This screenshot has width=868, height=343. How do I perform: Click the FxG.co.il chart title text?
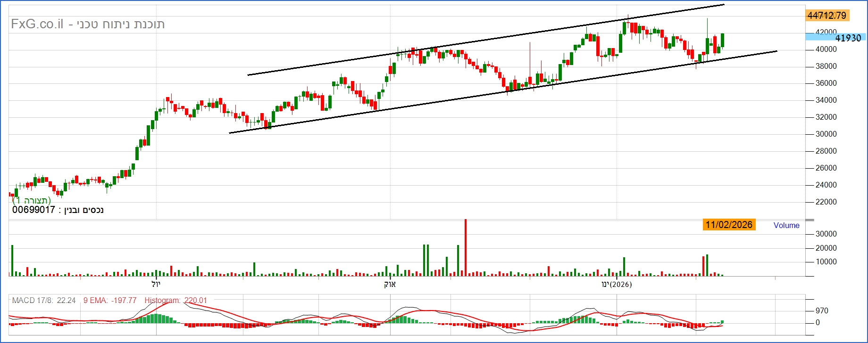pyautogui.click(x=88, y=24)
